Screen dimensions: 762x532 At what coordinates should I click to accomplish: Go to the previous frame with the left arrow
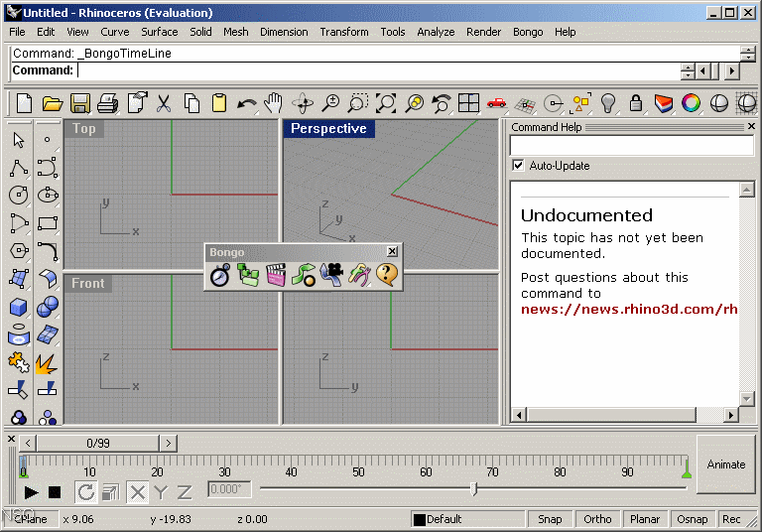(x=28, y=443)
